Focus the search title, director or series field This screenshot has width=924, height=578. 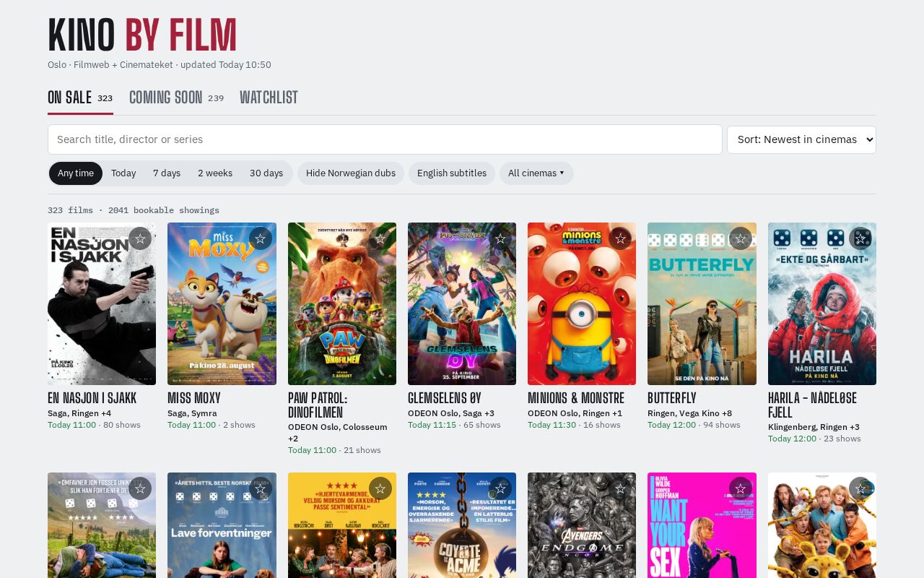385,139
